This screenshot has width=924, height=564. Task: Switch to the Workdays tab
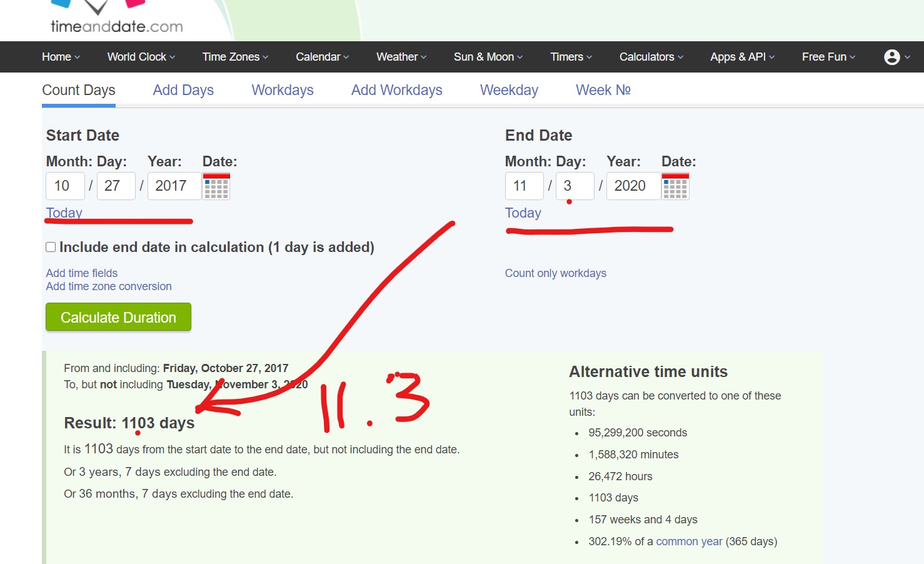click(x=283, y=90)
